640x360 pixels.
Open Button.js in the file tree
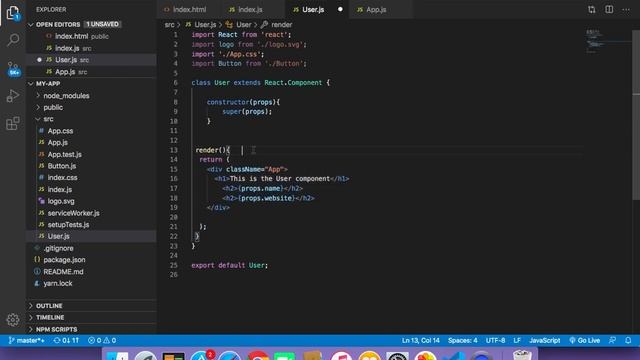point(62,166)
